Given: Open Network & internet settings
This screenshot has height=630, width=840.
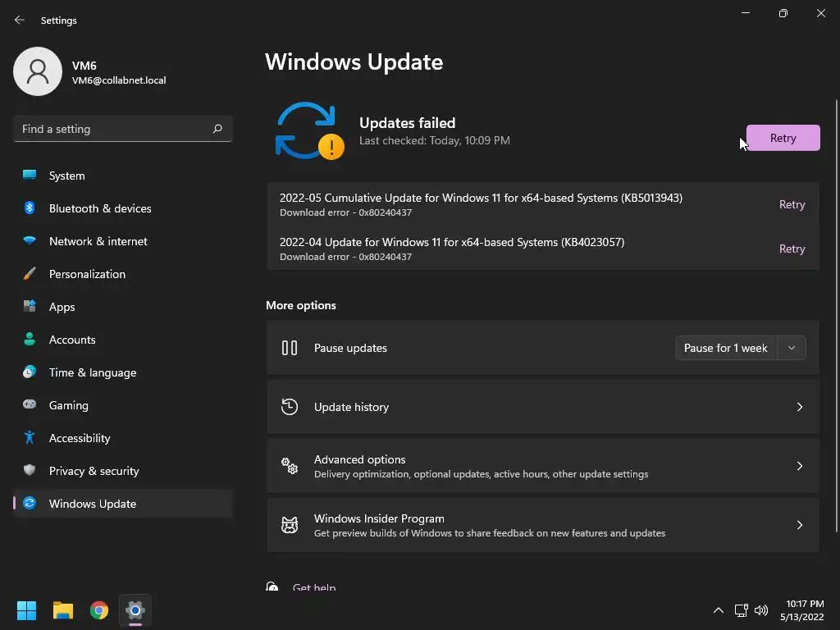Looking at the screenshot, I should 98,241.
